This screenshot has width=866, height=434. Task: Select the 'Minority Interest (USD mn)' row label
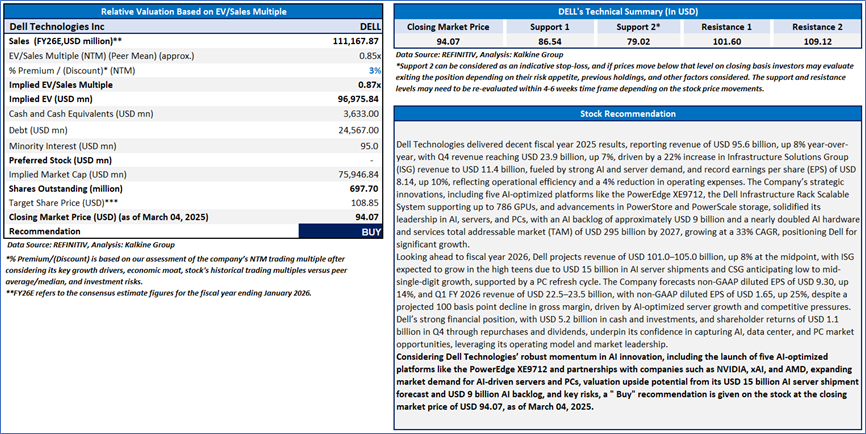point(63,146)
